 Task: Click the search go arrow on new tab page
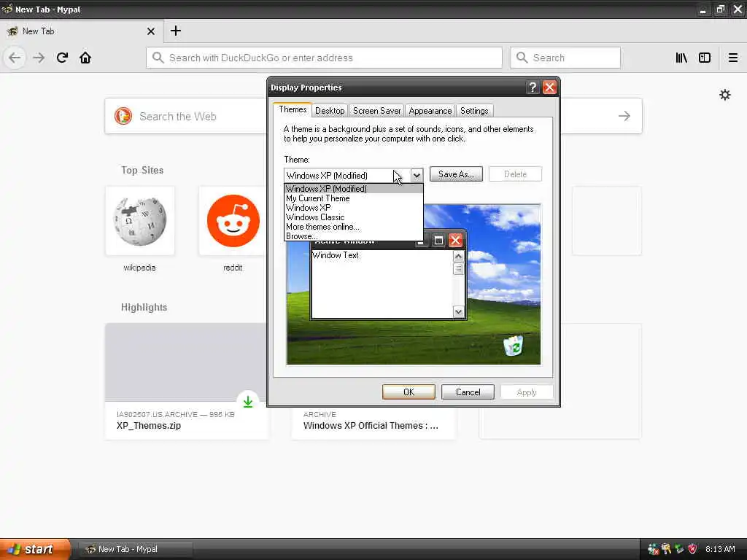pyautogui.click(x=624, y=116)
